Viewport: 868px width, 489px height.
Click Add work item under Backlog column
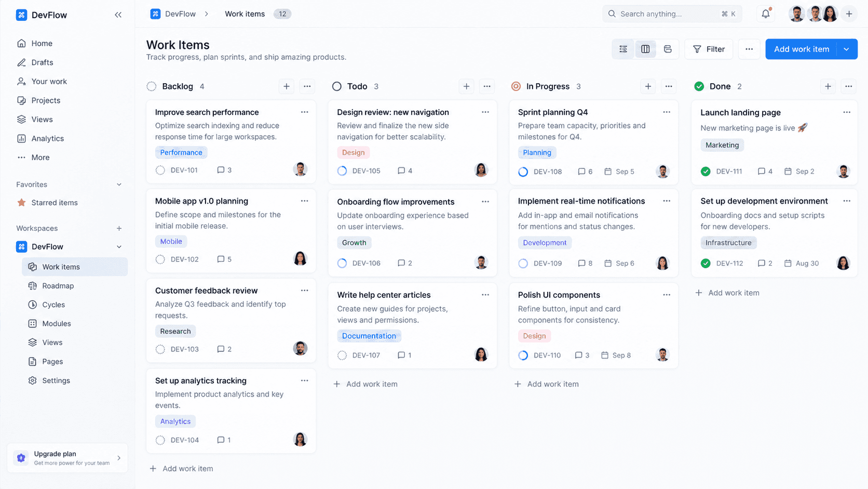click(181, 468)
